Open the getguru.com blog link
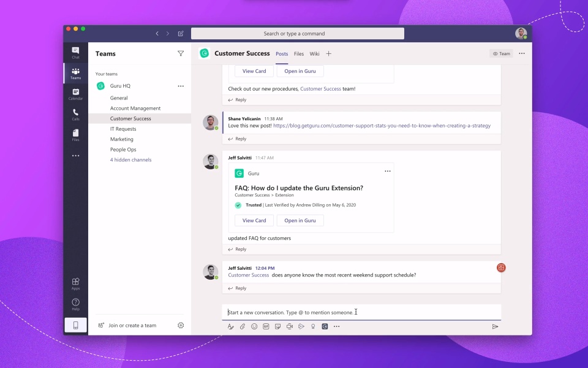This screenshot has width=588, height=368. (x=381, y=126)
